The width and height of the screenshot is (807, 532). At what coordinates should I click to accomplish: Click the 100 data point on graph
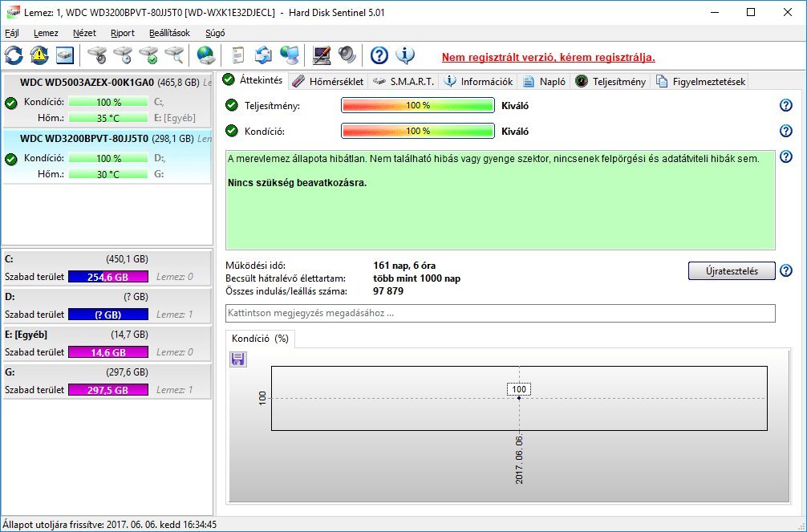point(519,397)
